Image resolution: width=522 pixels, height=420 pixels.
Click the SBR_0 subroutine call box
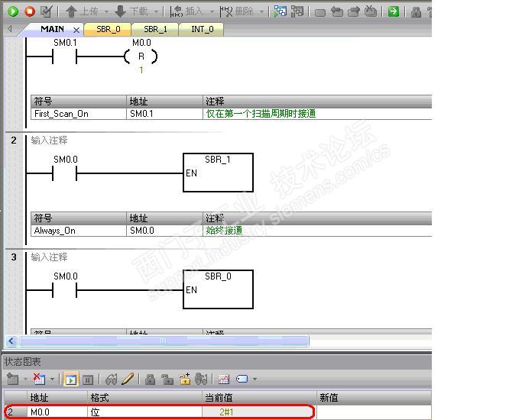click(x=218, y=289)
